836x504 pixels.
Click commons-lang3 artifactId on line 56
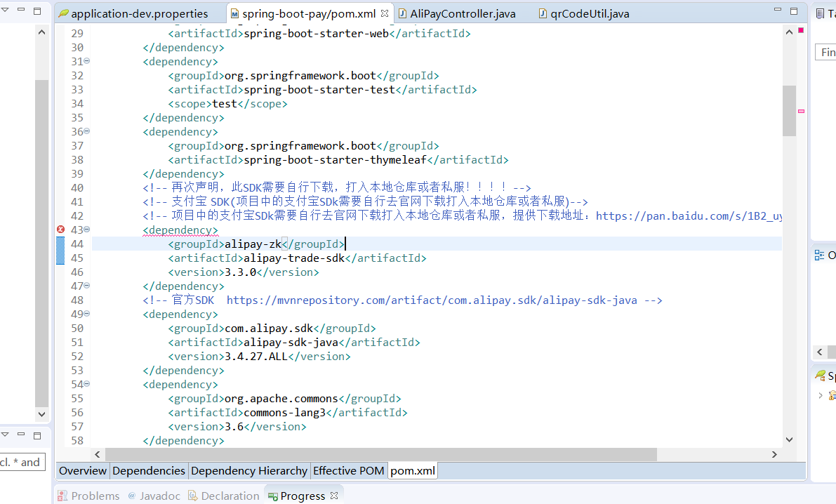pyautogui.click(x=285, y=413)
